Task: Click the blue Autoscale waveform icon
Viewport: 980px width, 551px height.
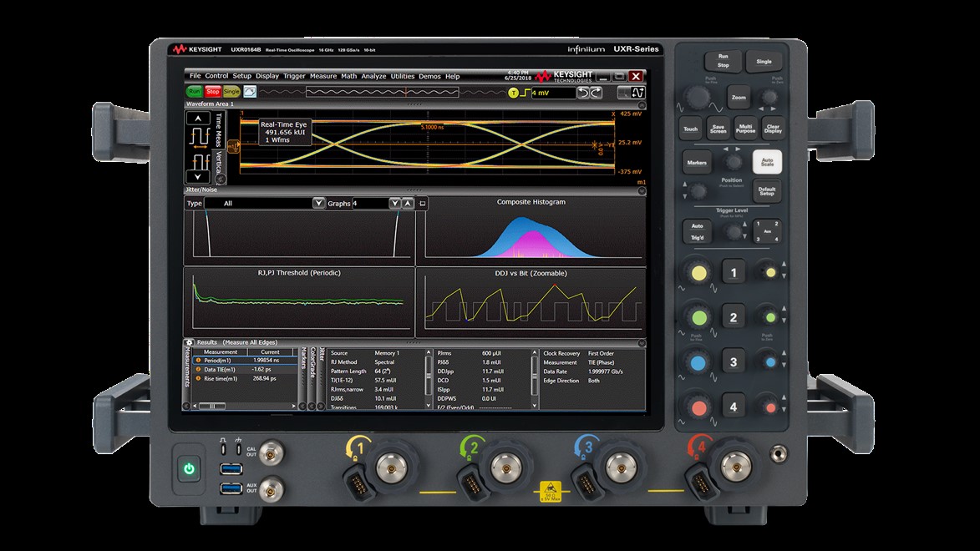Action: [250, 92]
